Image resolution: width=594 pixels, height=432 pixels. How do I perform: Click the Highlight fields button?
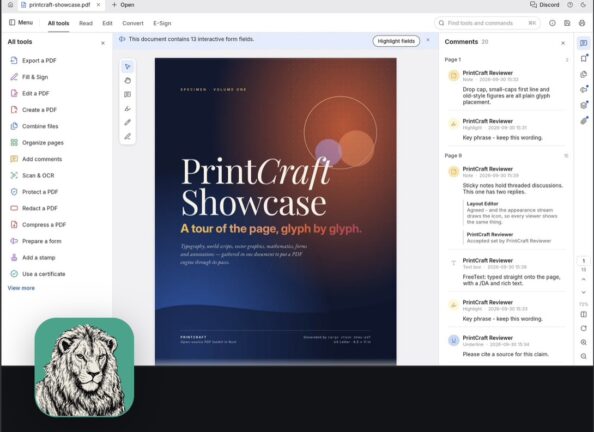click(x=396, y=41)
